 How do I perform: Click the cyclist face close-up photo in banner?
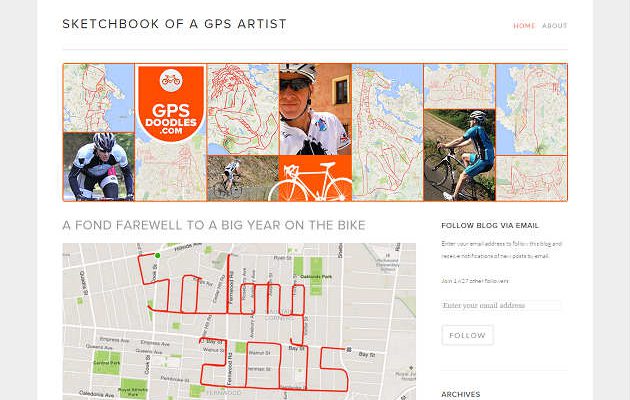click(315, 109)
